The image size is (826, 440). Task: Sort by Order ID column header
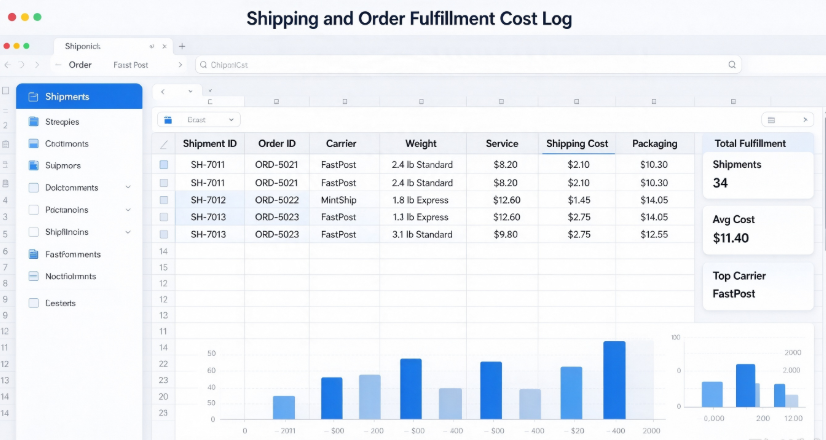coord(277,143)
